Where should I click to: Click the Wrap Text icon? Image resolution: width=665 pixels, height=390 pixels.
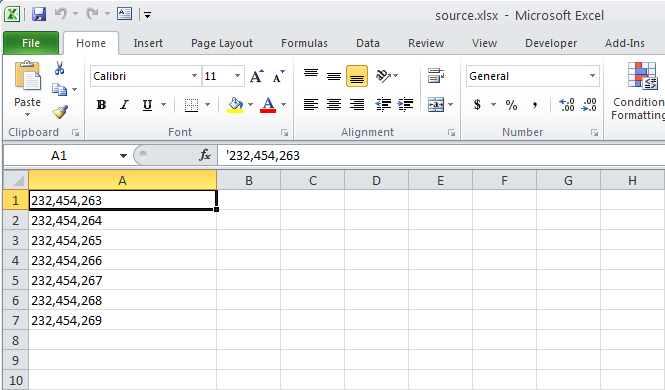(436, 76)
